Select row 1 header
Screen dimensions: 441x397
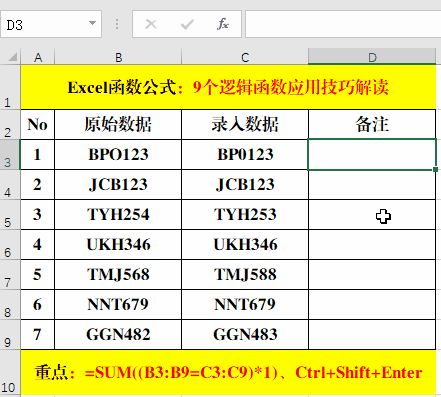[x=10, y=87]
